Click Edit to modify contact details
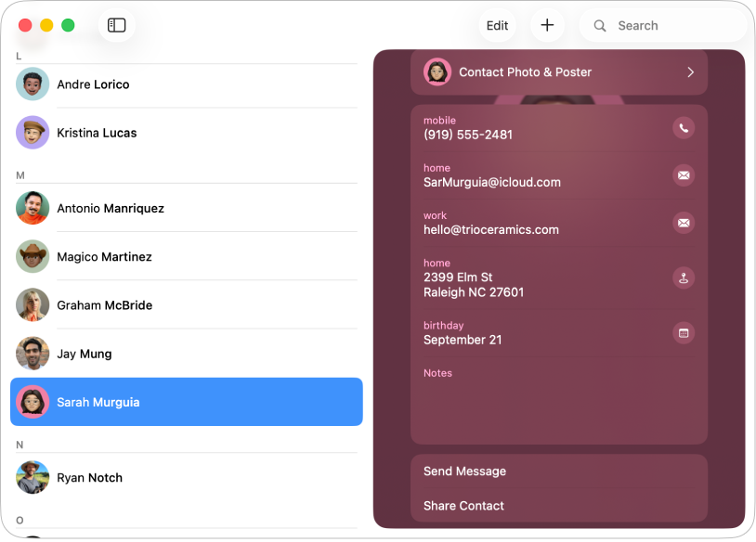Image resolution: width=756 pixels, height=542 pixels. click(x=497, y=25)
